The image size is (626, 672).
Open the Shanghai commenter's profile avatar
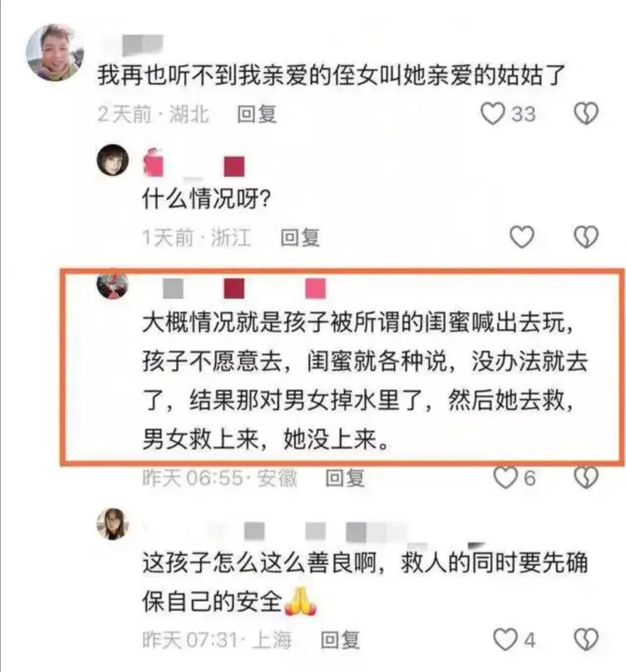click(112, 524)
